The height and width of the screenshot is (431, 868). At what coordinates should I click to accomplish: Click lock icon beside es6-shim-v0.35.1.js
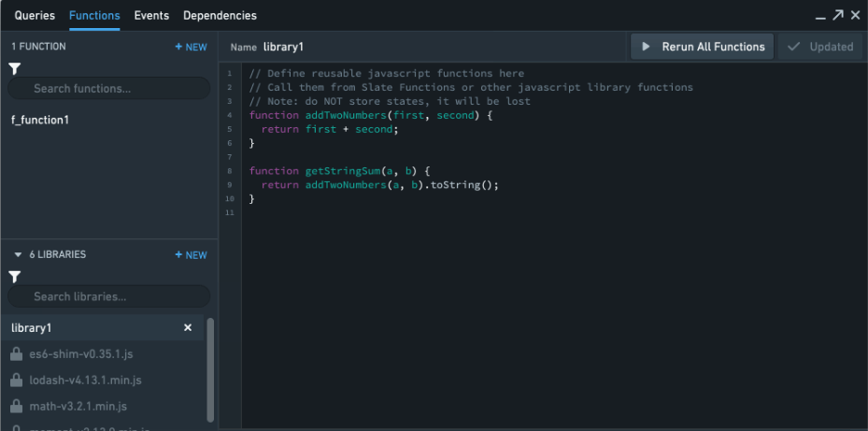(16, 353)
